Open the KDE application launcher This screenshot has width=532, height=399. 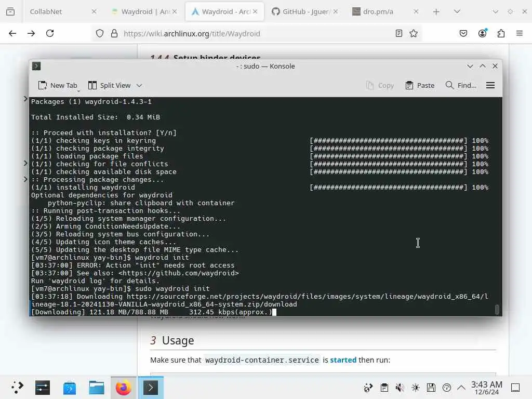pos(17,388)
